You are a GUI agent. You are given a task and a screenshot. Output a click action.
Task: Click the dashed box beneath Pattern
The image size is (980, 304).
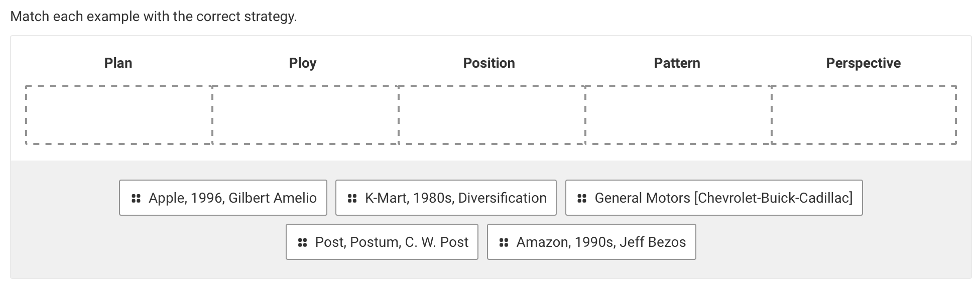pos(678,115)
